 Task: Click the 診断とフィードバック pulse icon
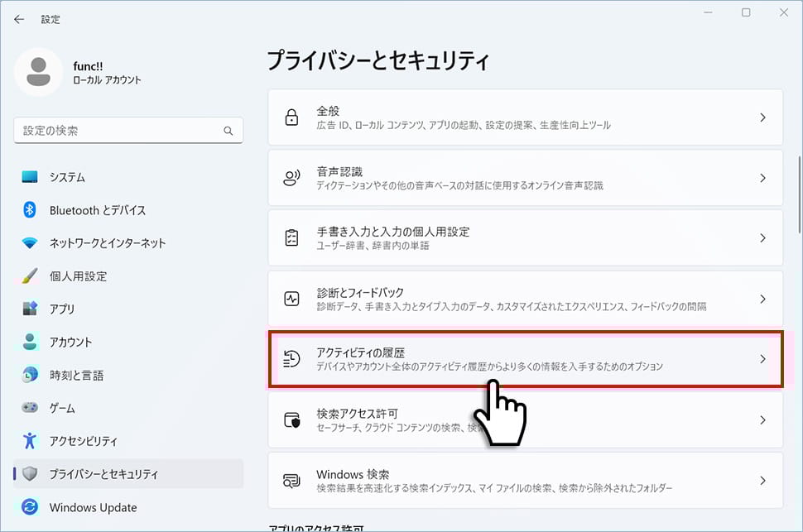click(x=291, y=299)
